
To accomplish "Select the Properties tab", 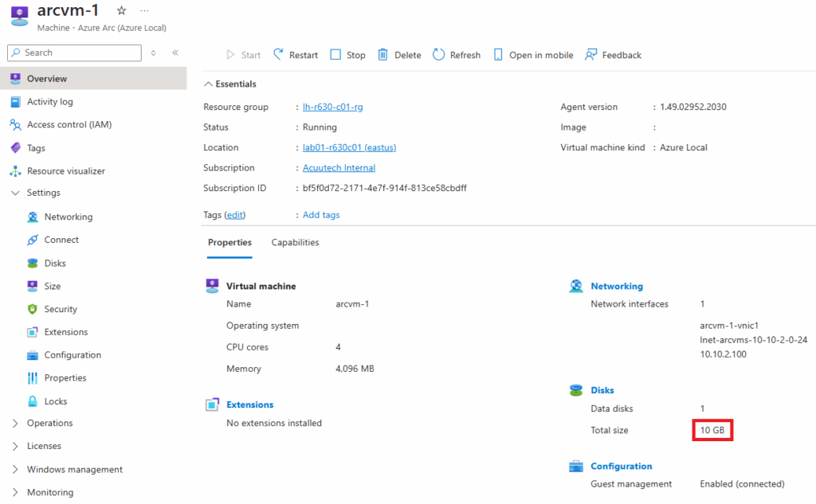I will tap(229, 242).
